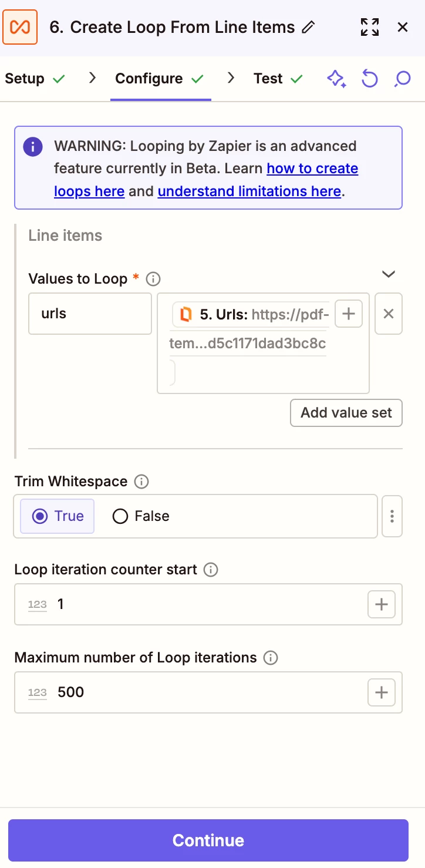The width and height of the screenshot is (425, 868).
Task: Click the undo/refresh circular arrow icon
Action: pyautogui.click(x=369, y=79)
